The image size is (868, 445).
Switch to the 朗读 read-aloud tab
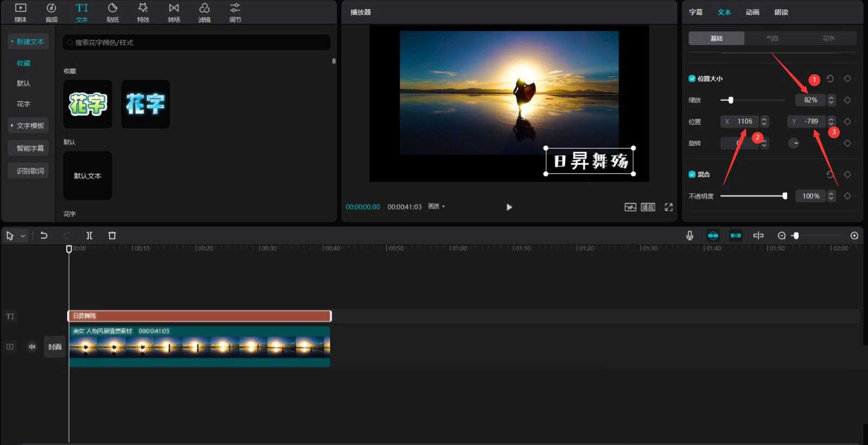pyautogui.click(x=781, y=12)
